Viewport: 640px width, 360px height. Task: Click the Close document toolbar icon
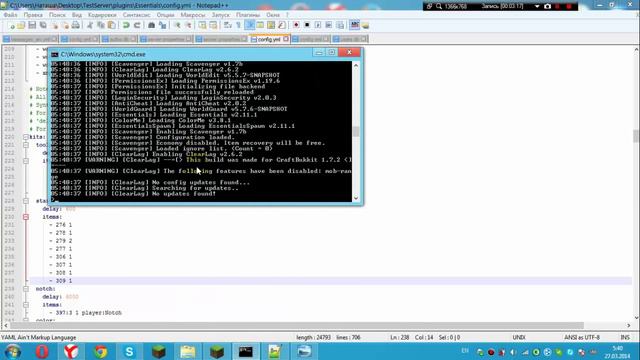pos(54,25)
